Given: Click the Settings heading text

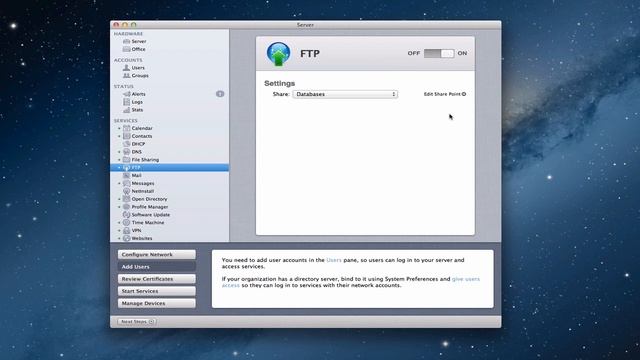Looking at the screenshot, I should click(x=280, y=83).
